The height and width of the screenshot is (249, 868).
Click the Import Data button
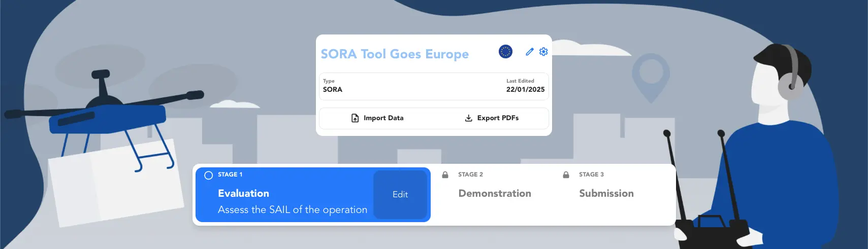click(377, 118)
